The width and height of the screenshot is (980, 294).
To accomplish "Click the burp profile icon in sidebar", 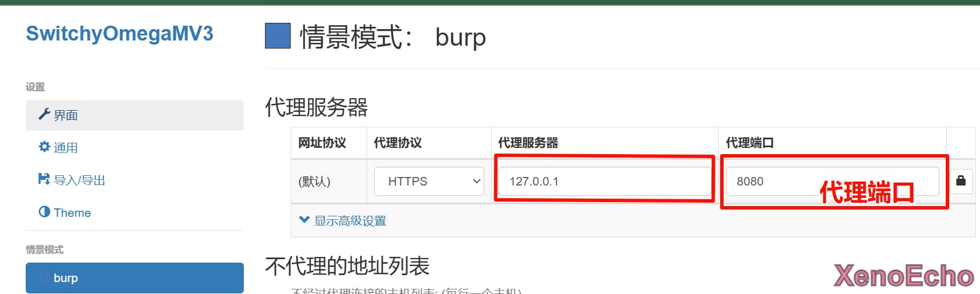I will pos(44,278).
